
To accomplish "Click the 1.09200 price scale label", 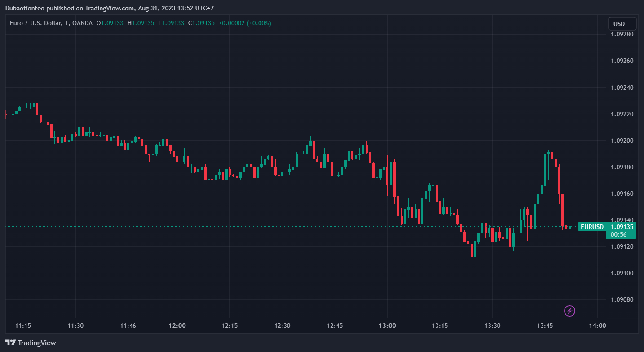I will 622,141.
